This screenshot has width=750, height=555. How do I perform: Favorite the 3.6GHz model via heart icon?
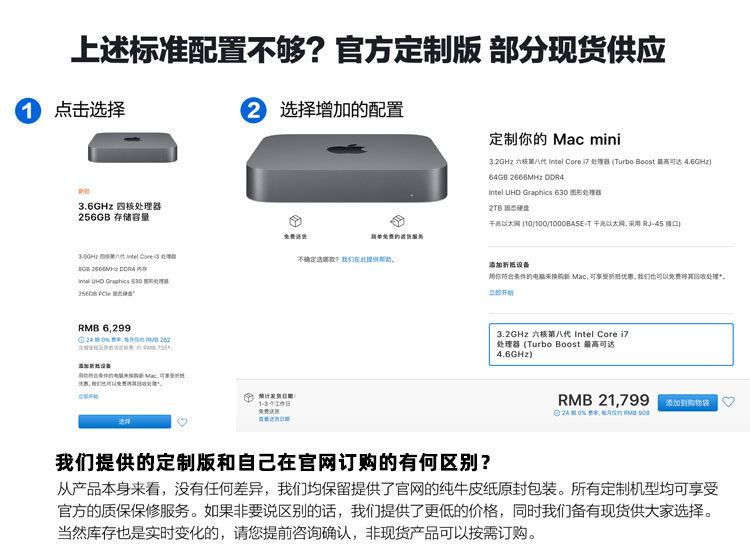(182, 422)
